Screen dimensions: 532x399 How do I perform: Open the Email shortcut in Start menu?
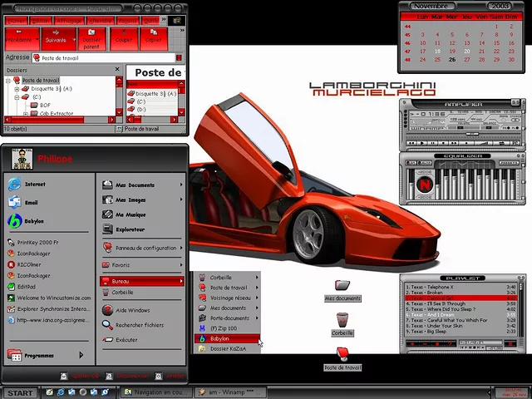click(x=31, y=202)
